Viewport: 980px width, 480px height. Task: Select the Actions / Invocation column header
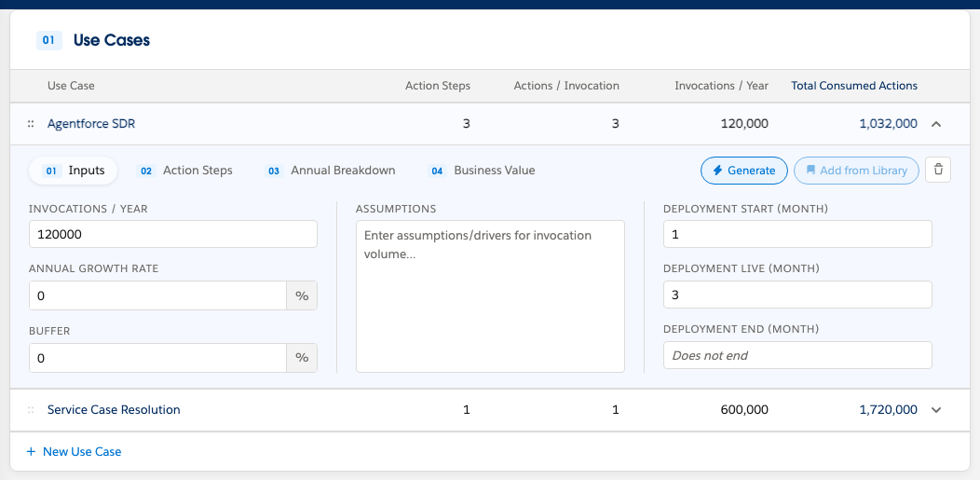point(566,86)
